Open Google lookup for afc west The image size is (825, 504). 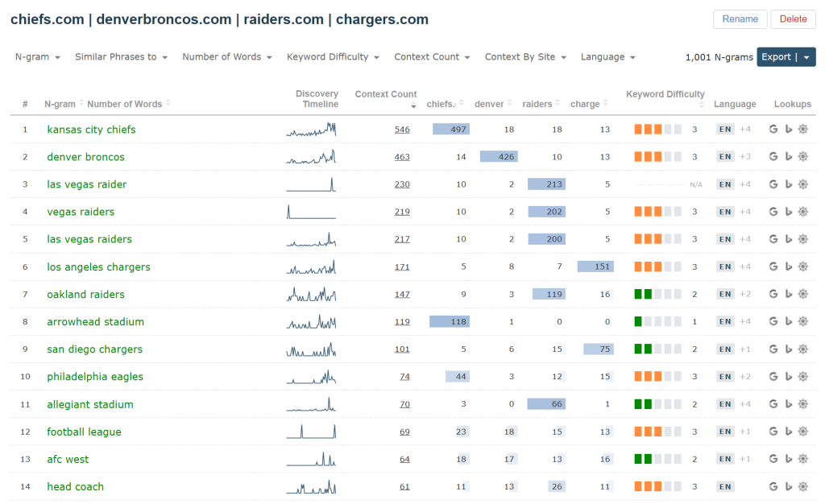click(773, 459)
